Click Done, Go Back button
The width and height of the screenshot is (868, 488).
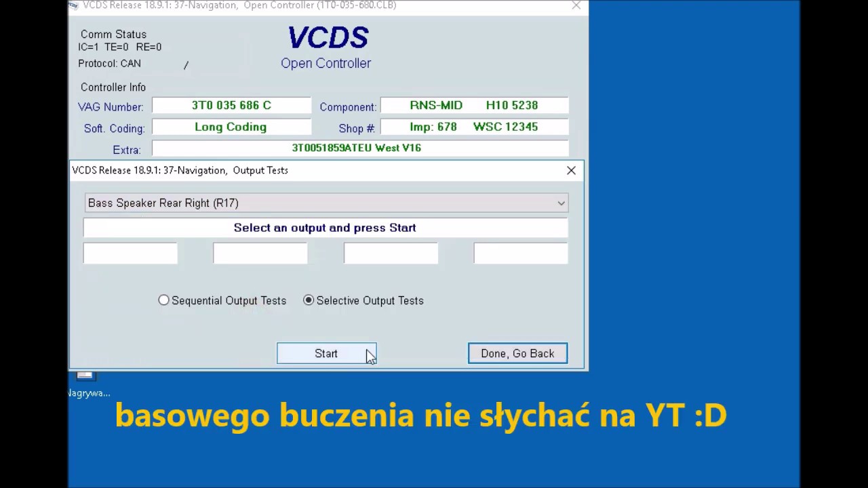click(517, 353)
